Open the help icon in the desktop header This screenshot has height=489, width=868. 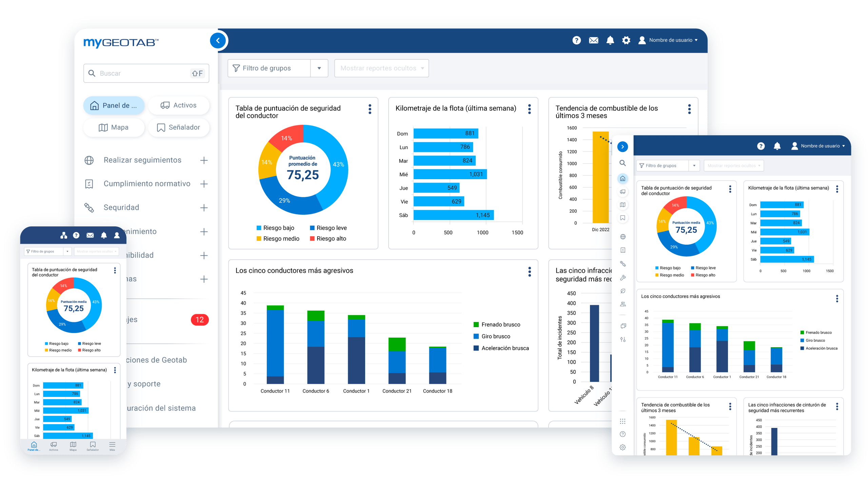(576, 40)
